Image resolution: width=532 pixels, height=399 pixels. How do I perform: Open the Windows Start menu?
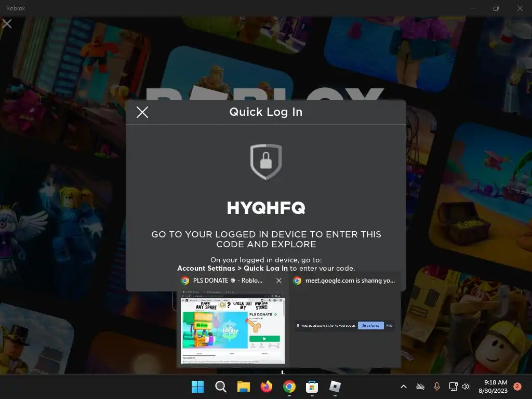[x=197, y=387]
